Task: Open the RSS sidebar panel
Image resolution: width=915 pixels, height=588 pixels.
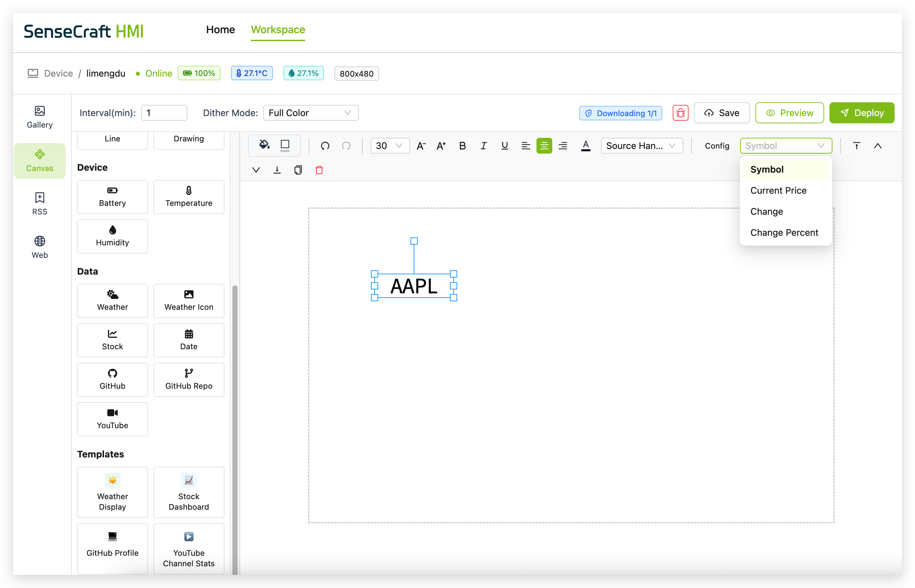Action: click(x=40, y=204)
